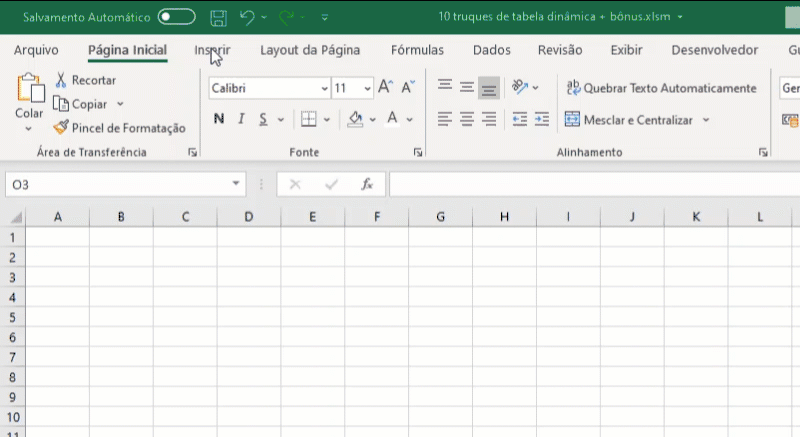
Task: Click into the formula bar input
Action: click(x=594, y=185)
